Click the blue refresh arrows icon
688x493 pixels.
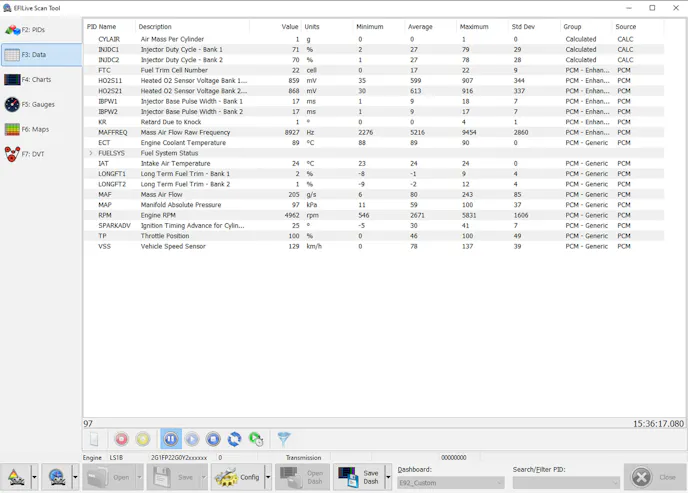(x=234, y=439)
